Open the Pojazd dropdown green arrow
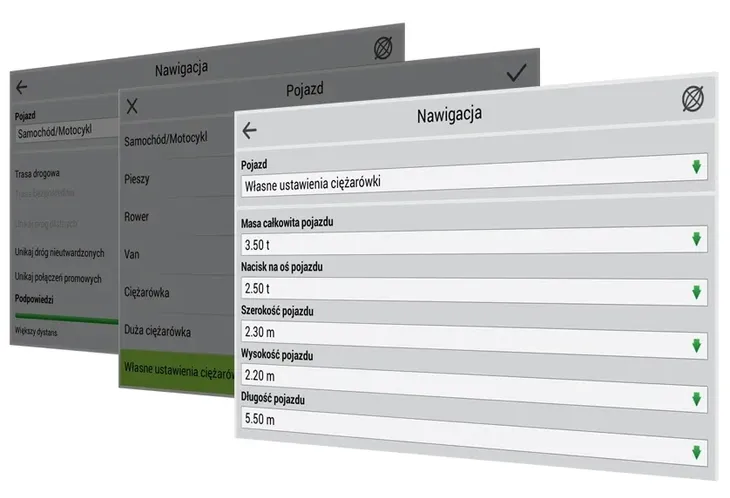Screen dimensions: 730x498 pos(696,167)
